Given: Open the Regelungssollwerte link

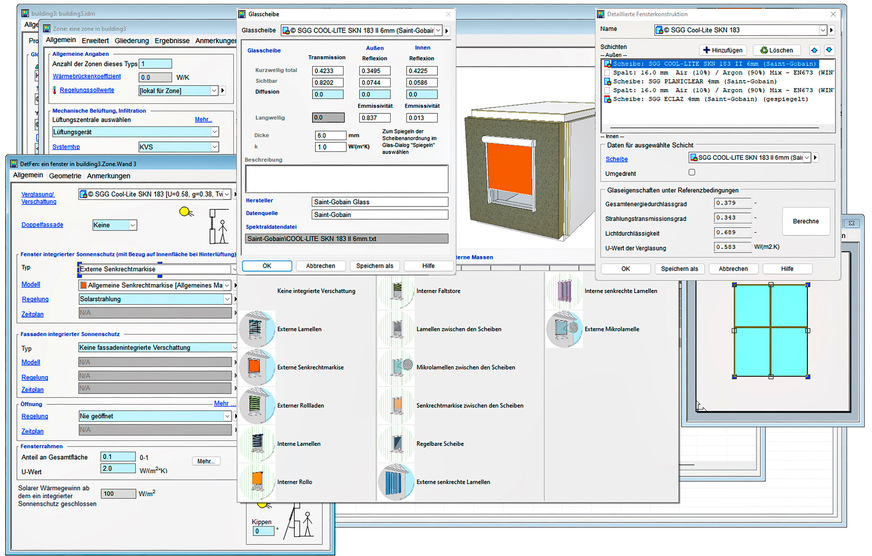Looking at the screenshot, I should tap(87, 90).
